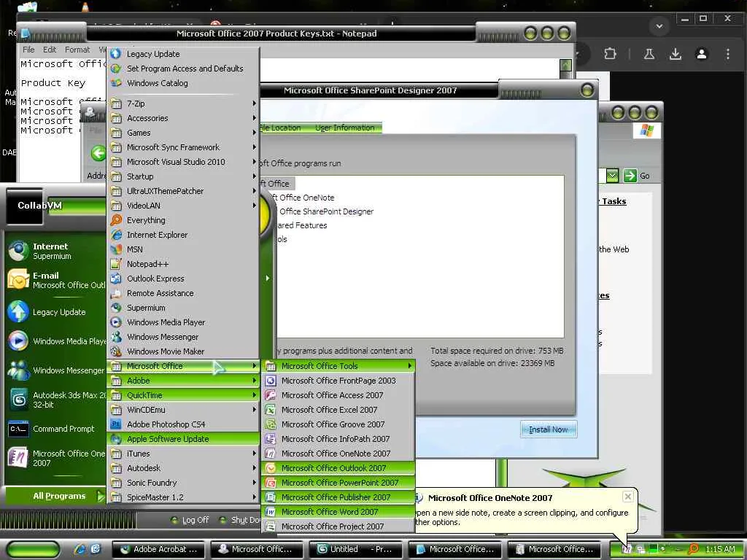Start Microsoft Office PowerPoint 2007
The image size is (747, 560).
point(338,483)
